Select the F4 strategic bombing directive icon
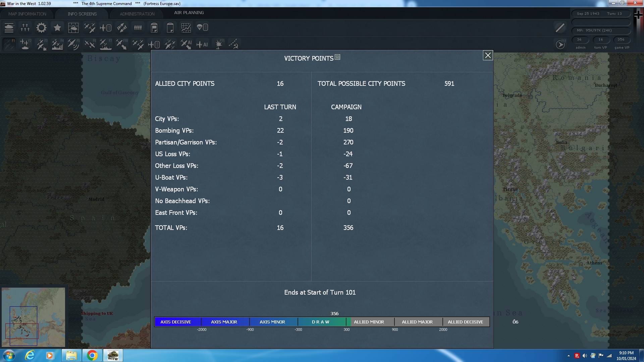The width and height of the screenshot is (644, 362). (57, 44)
